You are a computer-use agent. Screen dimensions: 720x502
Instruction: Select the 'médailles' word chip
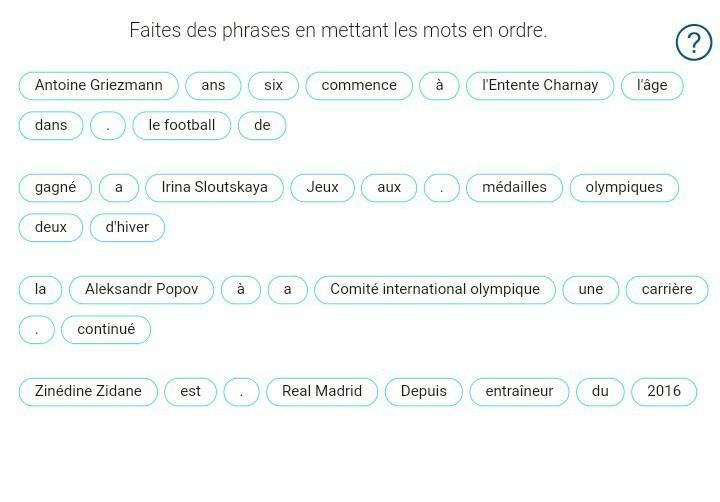pyautogui.click(x=514, y=188)
